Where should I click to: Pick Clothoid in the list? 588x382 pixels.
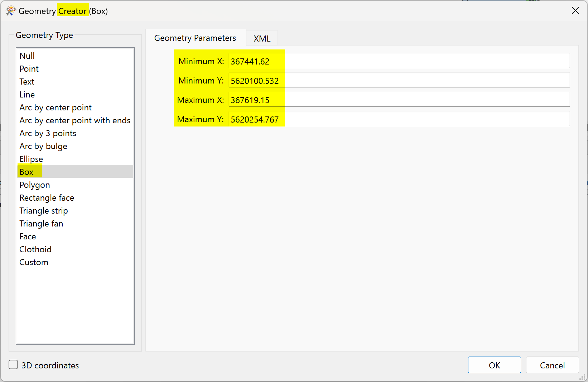[x=35, y=249]
